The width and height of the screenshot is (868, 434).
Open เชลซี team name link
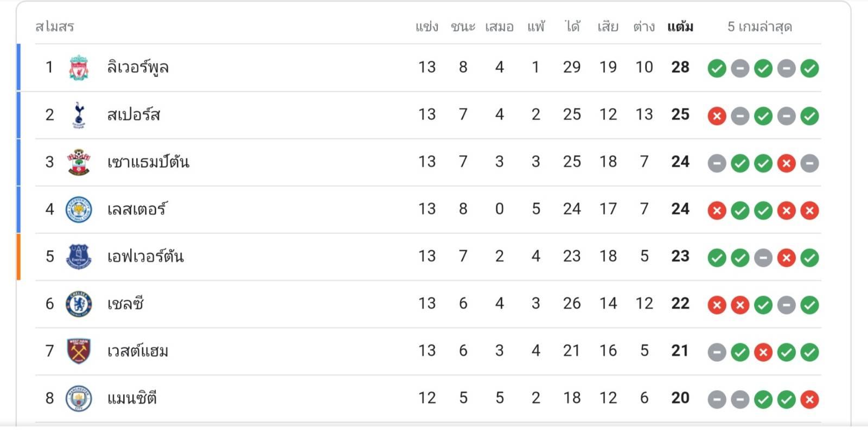tap(125, 304)
